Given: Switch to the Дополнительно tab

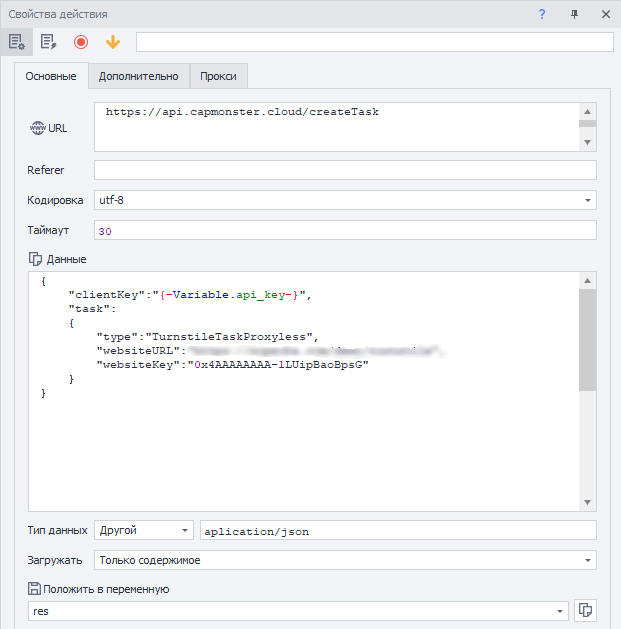Looking at the screenshot, I should 138,76.
